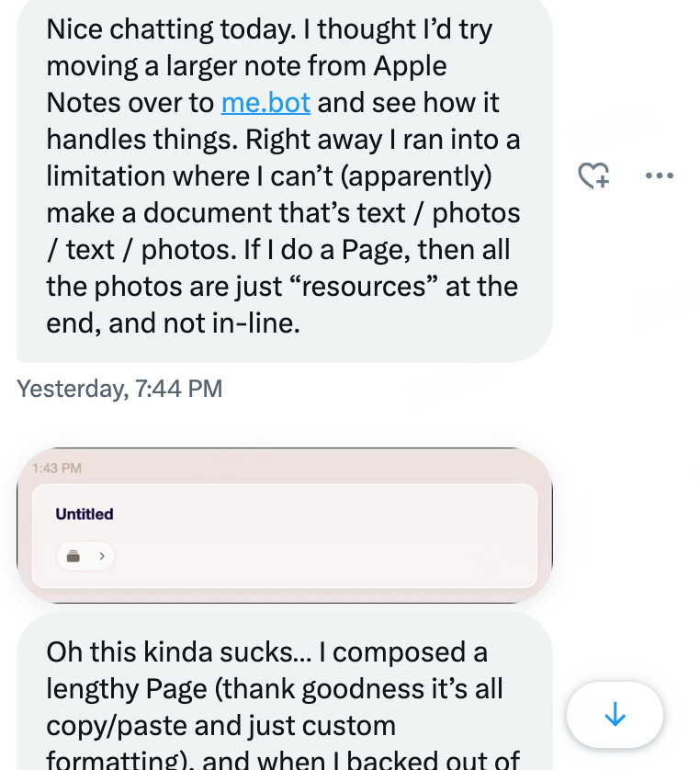
Task: Jump to latest messages with down arrow
Action: (x=615, y=716)
